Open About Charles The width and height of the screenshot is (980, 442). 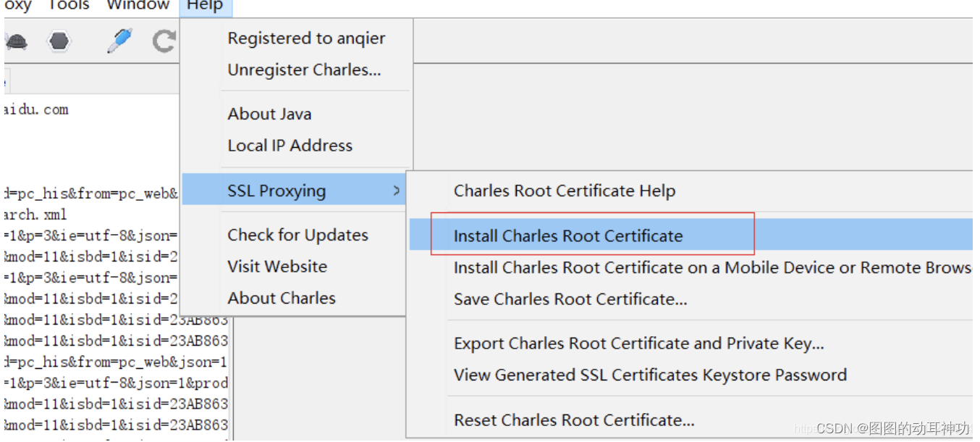tap(282, 298)
